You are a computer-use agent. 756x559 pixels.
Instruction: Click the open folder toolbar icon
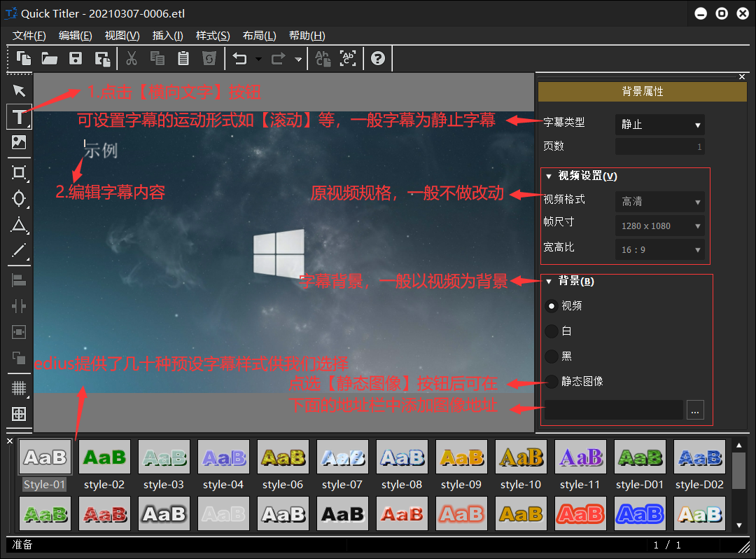pyautogui.click(x=49, y=59)
